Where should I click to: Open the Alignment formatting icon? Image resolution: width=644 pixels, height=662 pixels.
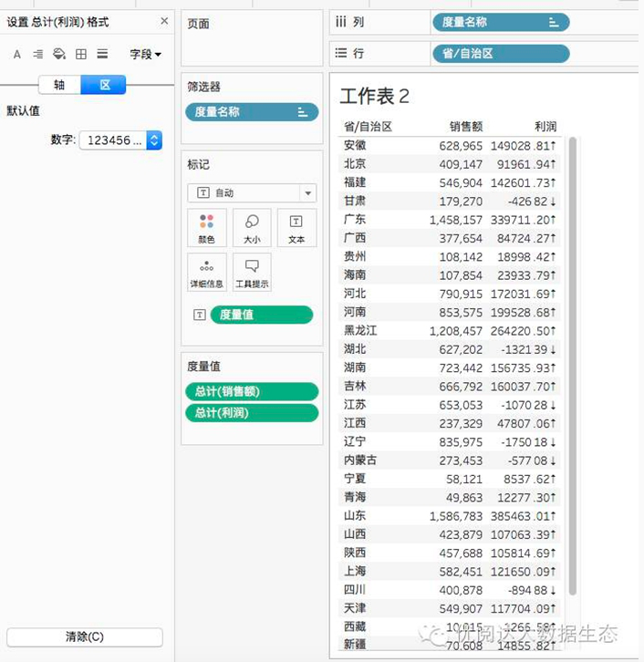[38, 55]
